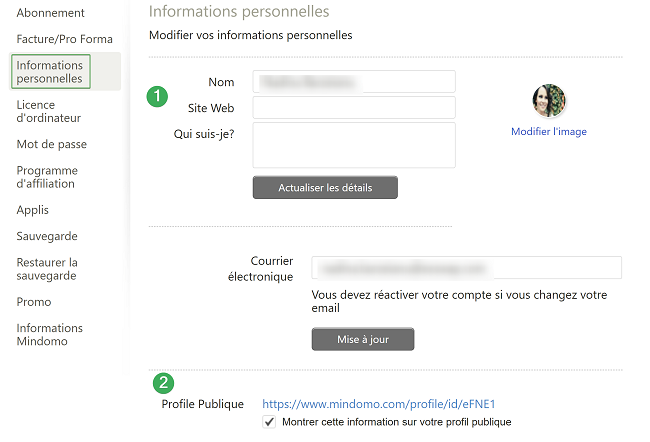Click the Modifier l'image link
This screenshot has width=650, height=442.
click(548, 131)
